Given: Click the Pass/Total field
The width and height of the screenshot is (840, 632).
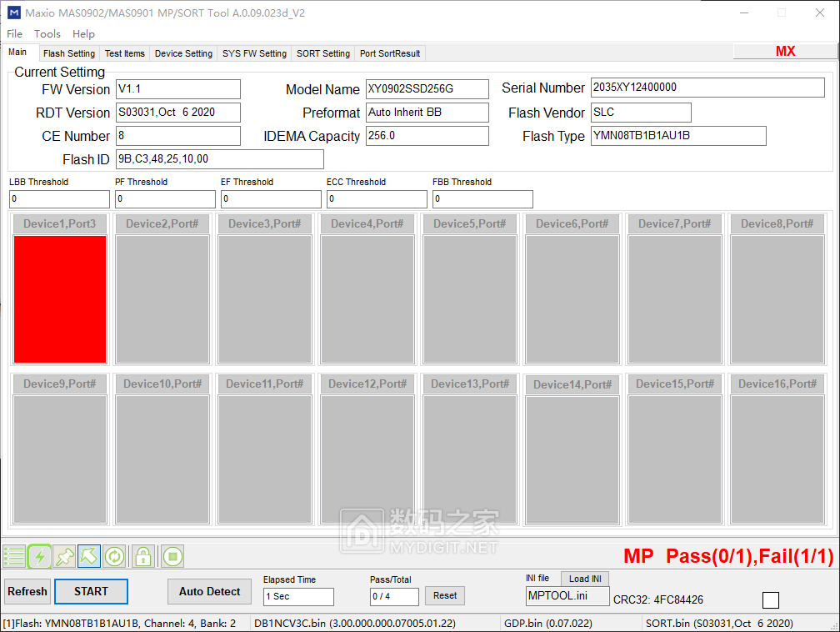Looking at the screenshot, I should [394, 597].
